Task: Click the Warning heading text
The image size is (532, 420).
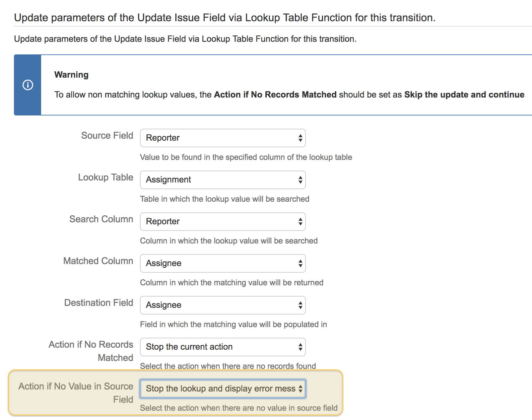Action: 71,74
